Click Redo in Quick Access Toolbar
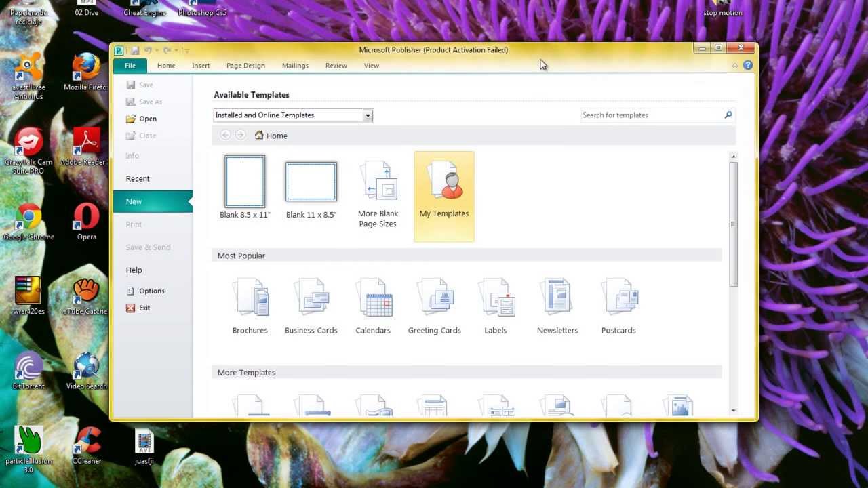Screen dimensions: 868x488 167,50
